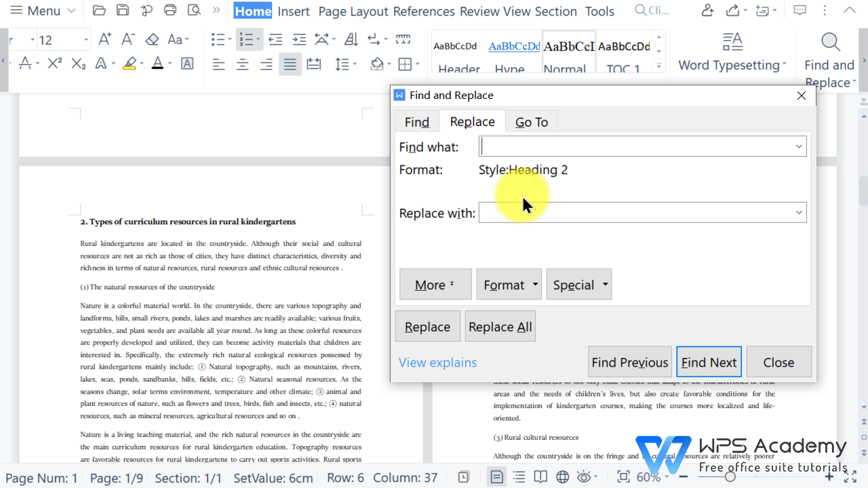Open the View explains link
The image size is (868, 488).
(x=437, y=363)
